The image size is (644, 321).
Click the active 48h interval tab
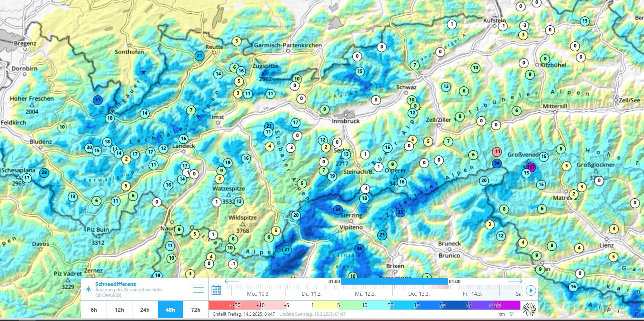(x=170, y=310)
